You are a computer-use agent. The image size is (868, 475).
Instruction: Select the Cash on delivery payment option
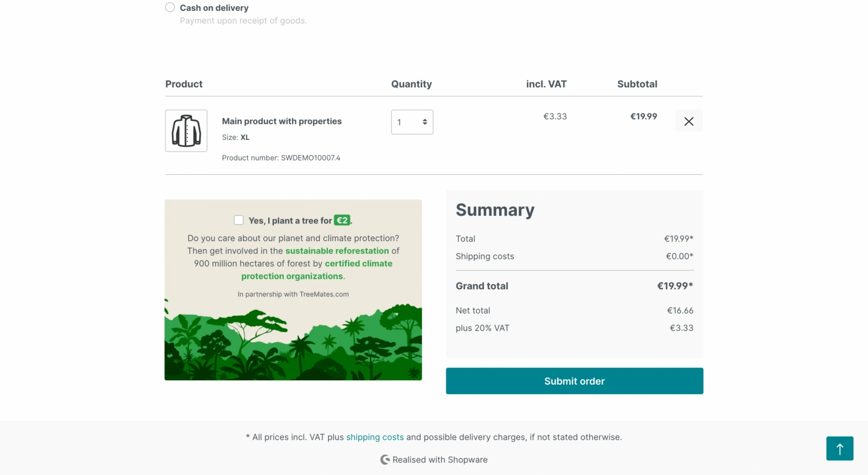170,7
